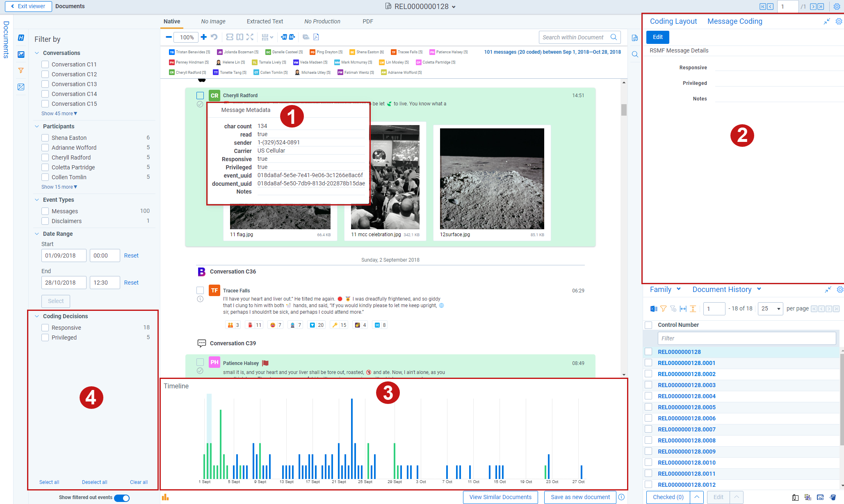Click the orange filter funnel in left sidebar
Viewport: 844px width, 504px height.
21,71
